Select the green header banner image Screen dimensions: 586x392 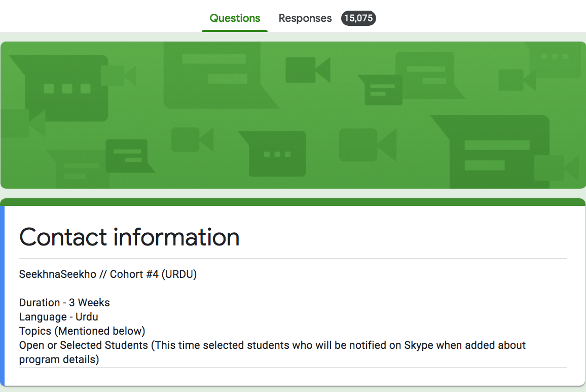293,115
